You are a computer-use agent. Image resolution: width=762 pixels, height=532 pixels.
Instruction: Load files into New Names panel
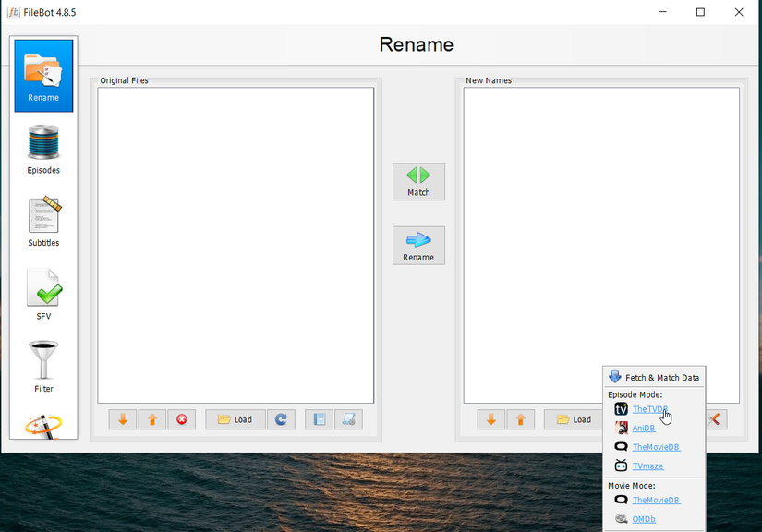(x=574, y=419)
